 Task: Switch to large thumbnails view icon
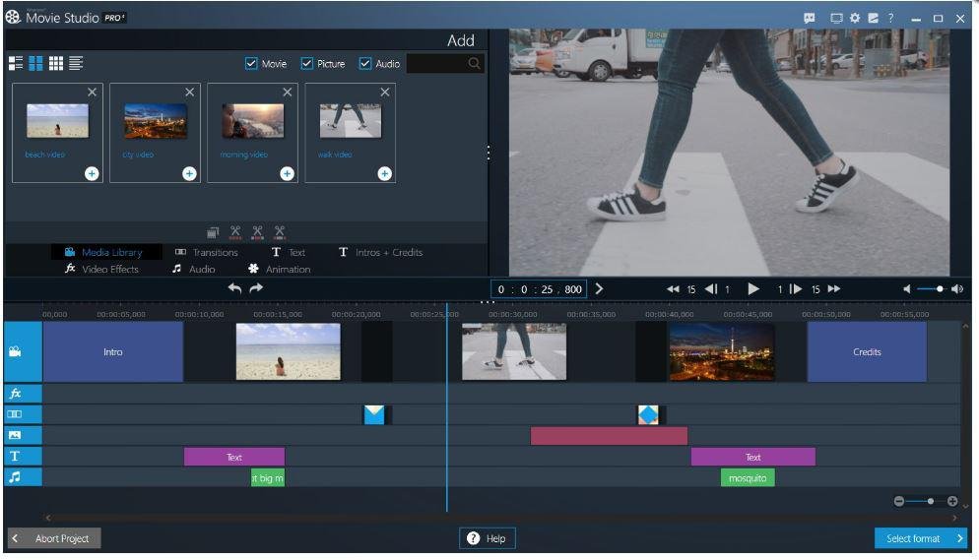pos(35,63)
